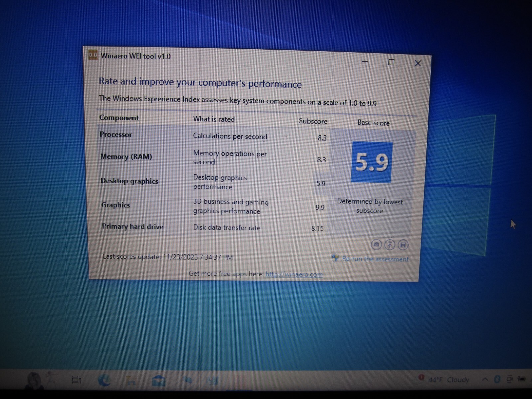This screenshot has width=532, height=399.
Task: Show hidden system tray icons
Action: pos(485,379)
